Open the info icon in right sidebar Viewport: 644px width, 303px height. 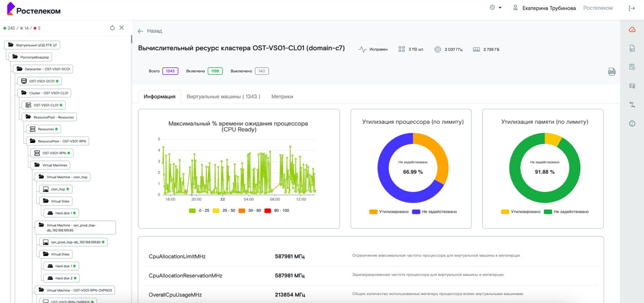point(632,124)
